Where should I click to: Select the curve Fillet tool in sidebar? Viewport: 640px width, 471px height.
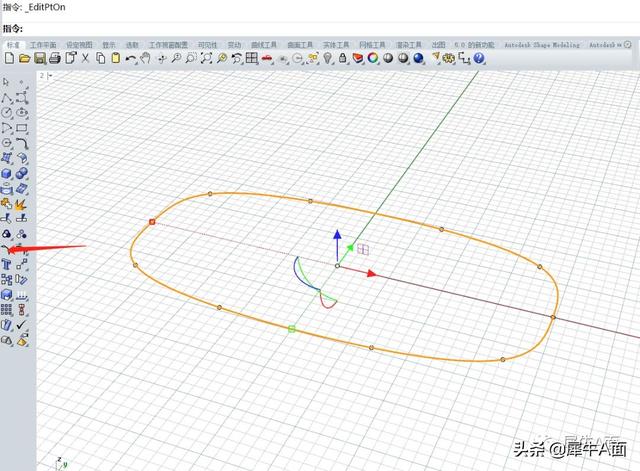click(x=22, y=143)
